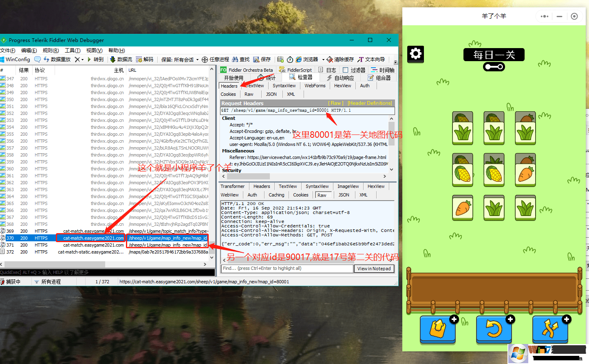Open the settings gear in the sheep game
The height and width of the screenshot is (364, 589).
[415, 53]
